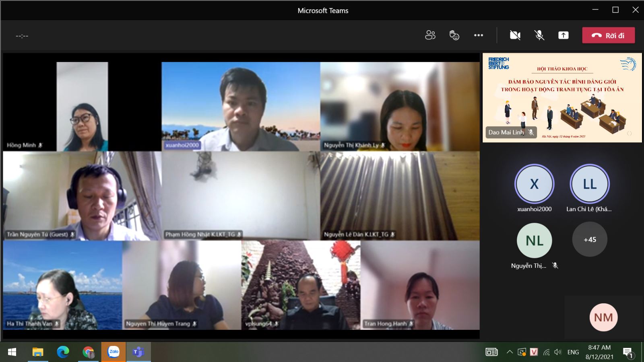The image size is (644, 362).
Task: Click the NM self-view avatar
Action: pyautogui.click(x=603, y=317)
